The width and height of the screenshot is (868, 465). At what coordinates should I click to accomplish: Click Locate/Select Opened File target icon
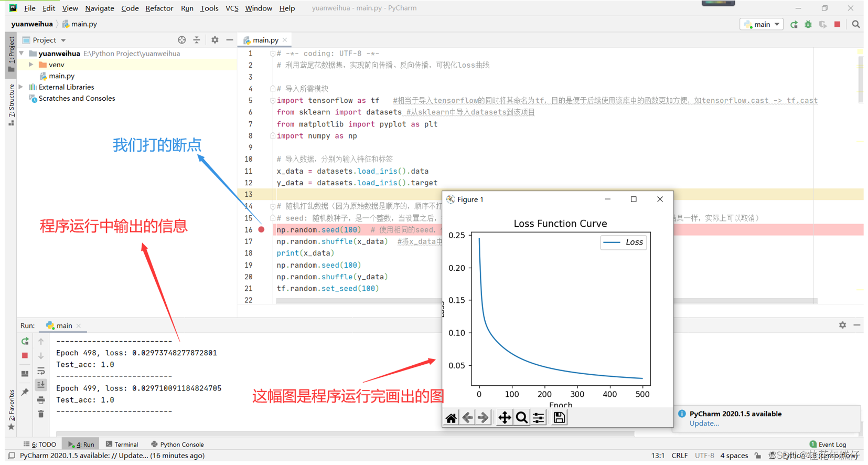[181, 40]
